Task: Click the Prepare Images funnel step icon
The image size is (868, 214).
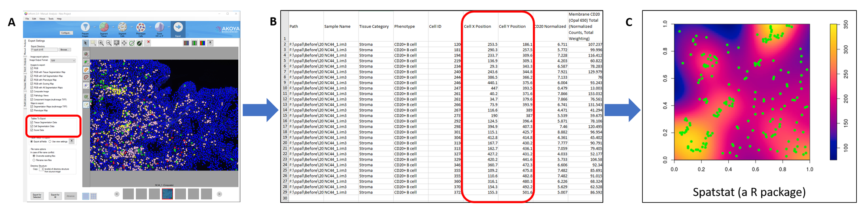Action: [85, 27]
